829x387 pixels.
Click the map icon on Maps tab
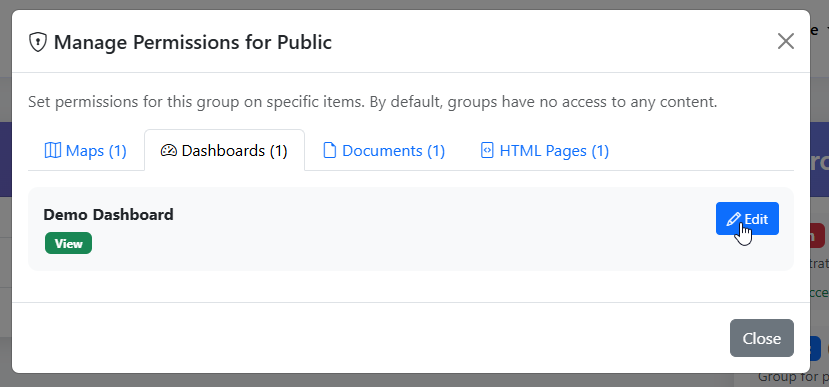click(52, 151)
